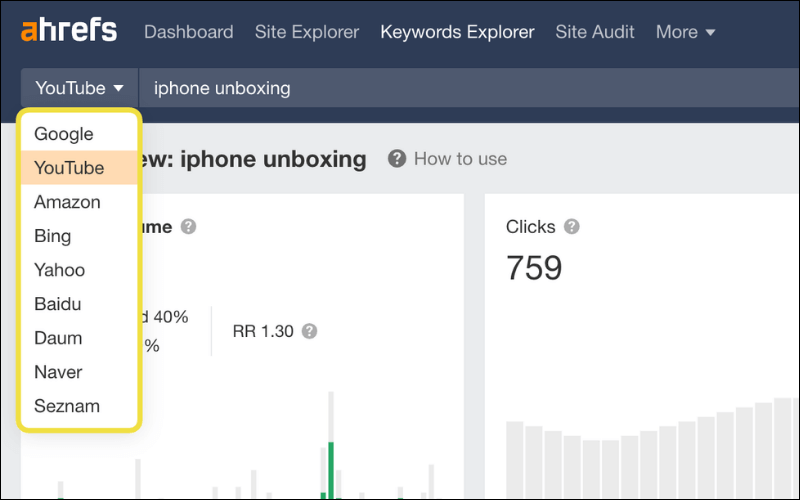
Task: Click the help icon beside How to use
Action: 397,158
